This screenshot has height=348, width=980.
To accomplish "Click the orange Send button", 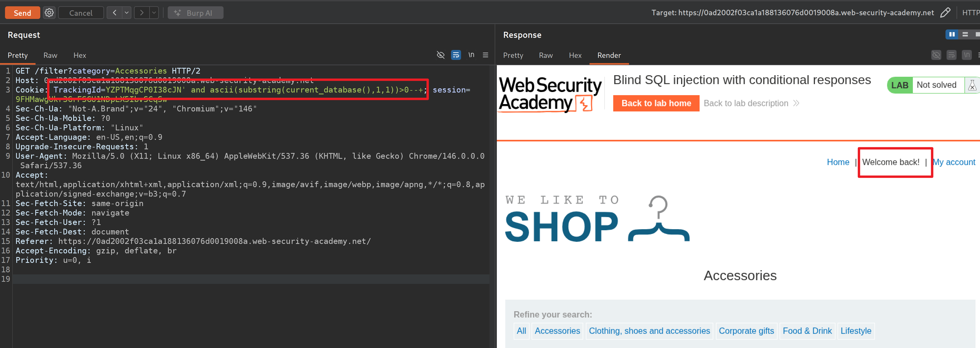I will (22, 13).
